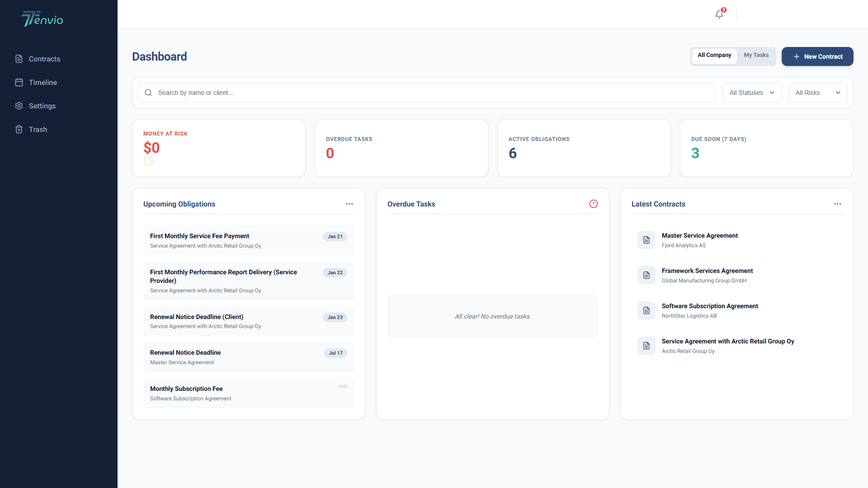Switch to My Tasks view
Screen dimensions: 868x488
click(756, 55)
